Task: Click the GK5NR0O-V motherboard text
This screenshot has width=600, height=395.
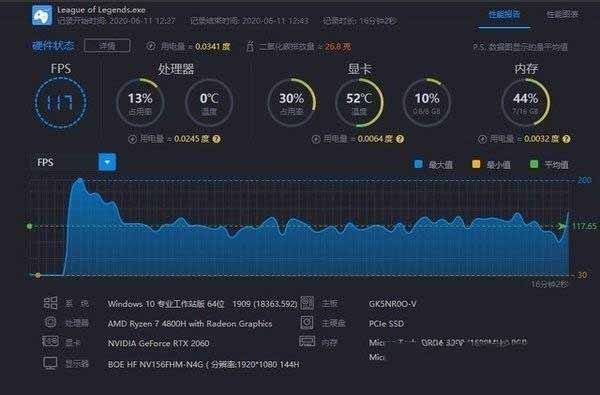Action: tap(393, 304)
